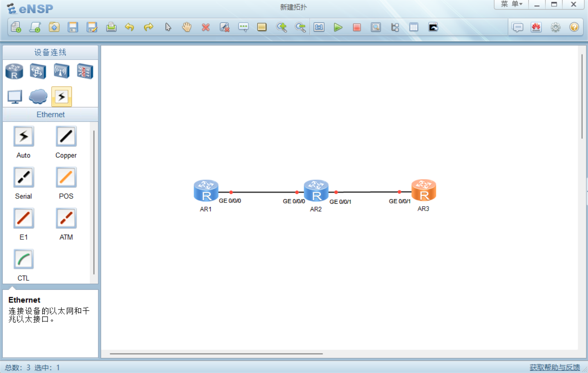This screenshot has width=588, height=373.
Task: Zoom in on the topology
Action: (282, 27)
